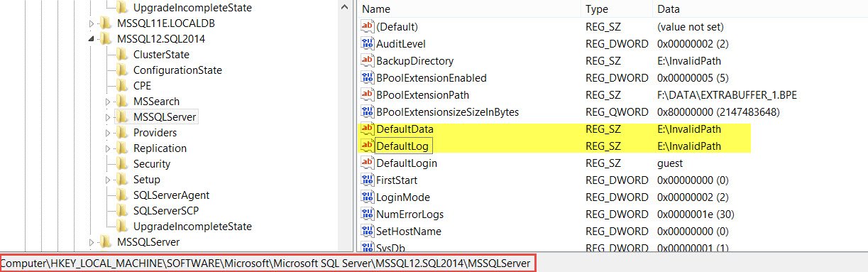Image resolution: width=868 pixels, height=272 pixels.
Task: Click the SQLServerSCP folder icon
Action: point(121,211)
